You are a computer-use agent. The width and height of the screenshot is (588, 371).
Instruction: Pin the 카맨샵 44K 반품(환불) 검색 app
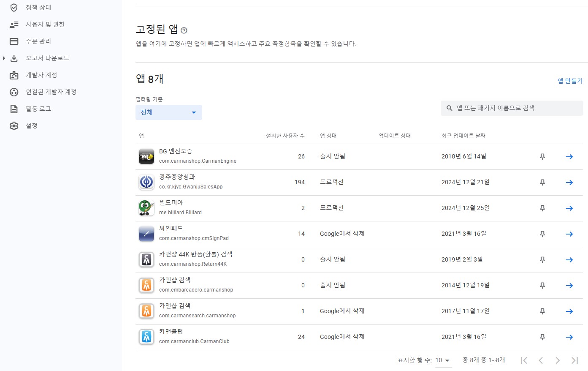pos(542,260)
